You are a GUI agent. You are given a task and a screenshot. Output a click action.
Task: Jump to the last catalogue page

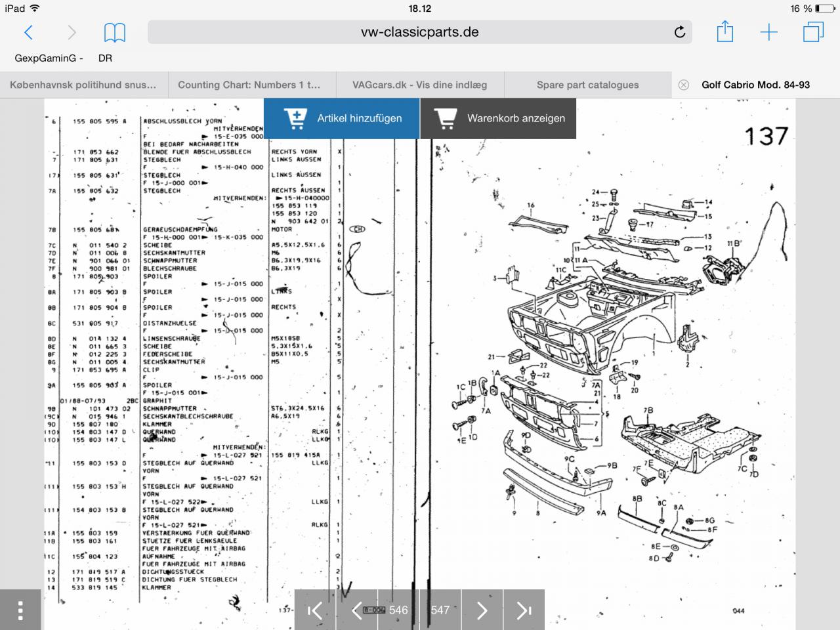[524, 610]
